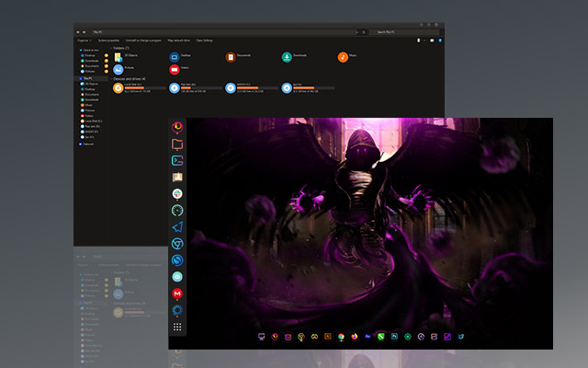
Task: Open the orange square icon in the bottom dock
Action: point(328,337)
